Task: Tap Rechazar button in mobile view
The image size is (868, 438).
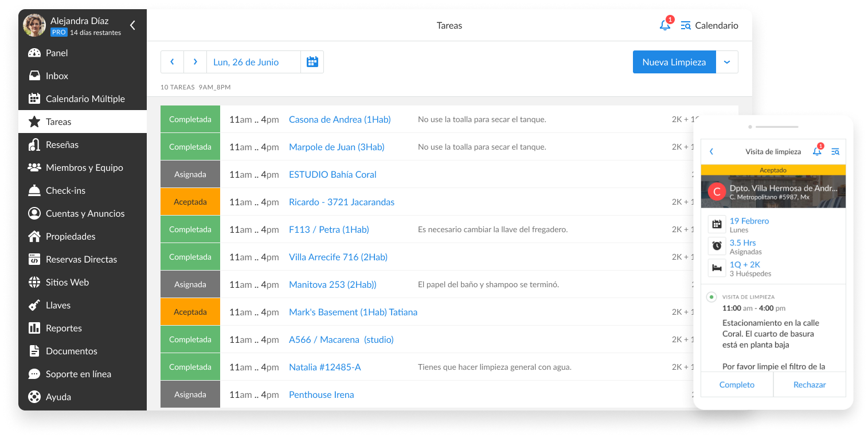Action: point(810,385)
